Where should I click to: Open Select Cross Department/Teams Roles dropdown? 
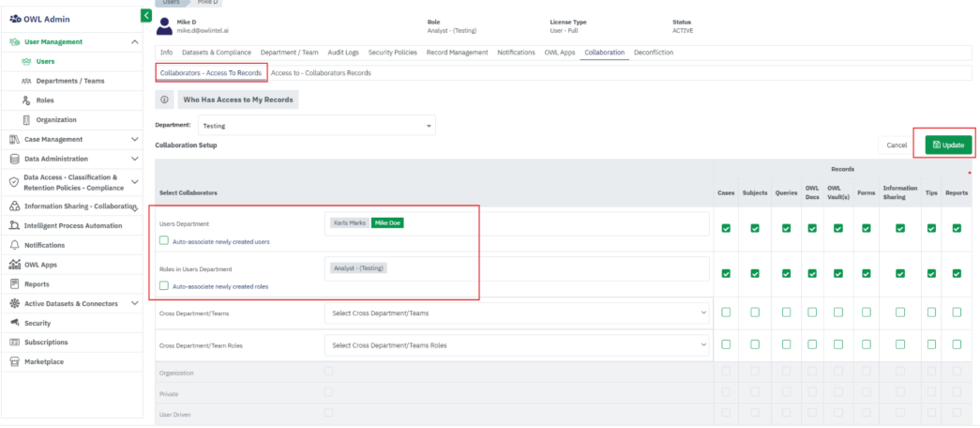click(518, 345)
